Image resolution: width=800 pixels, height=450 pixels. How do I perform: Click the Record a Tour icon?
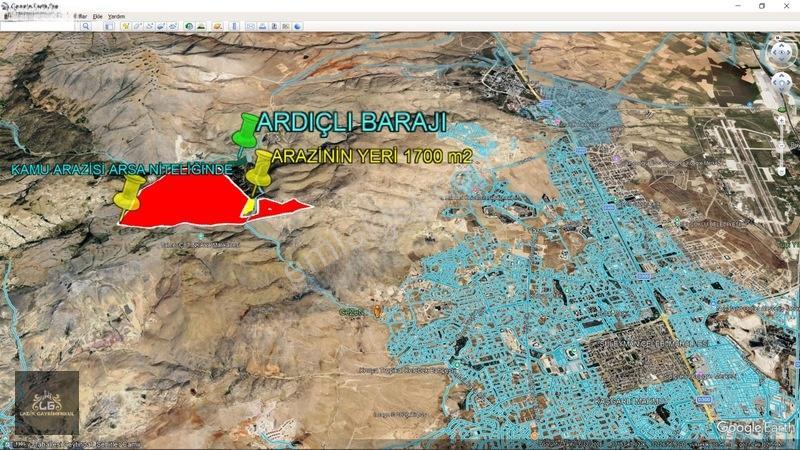(x=172, y=26)
